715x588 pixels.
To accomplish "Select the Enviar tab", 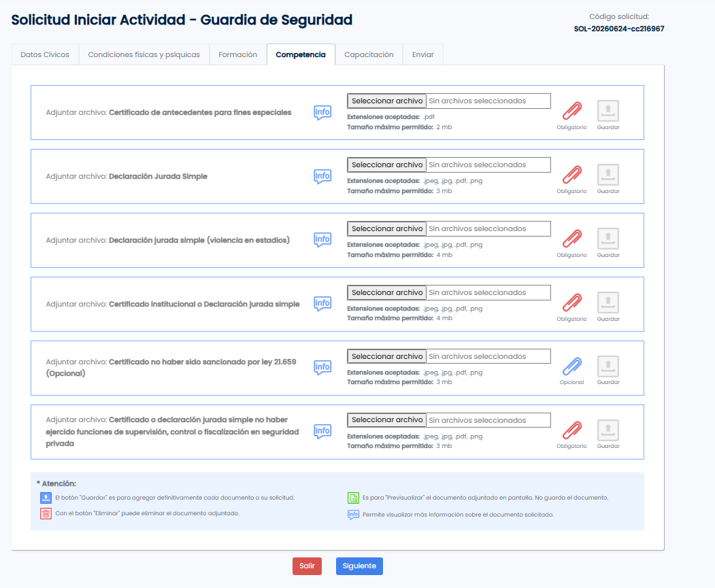I will click(x=422, y=54).
